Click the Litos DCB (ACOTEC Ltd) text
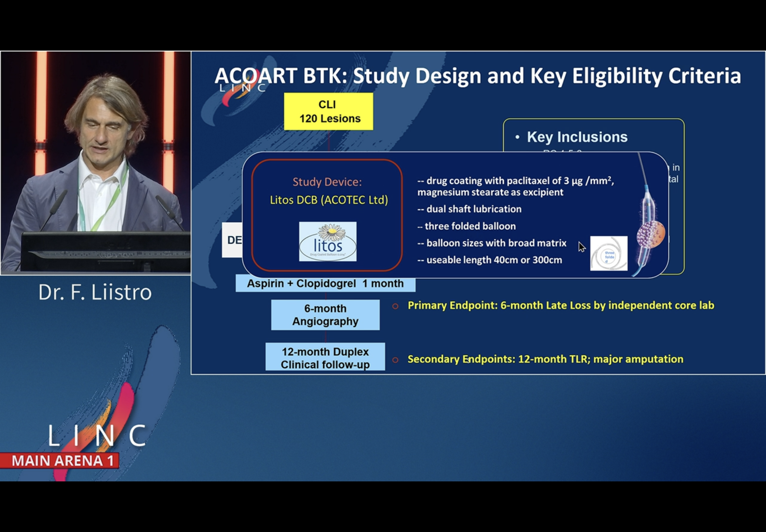The image size is (766, 532). tap(329, 200)
